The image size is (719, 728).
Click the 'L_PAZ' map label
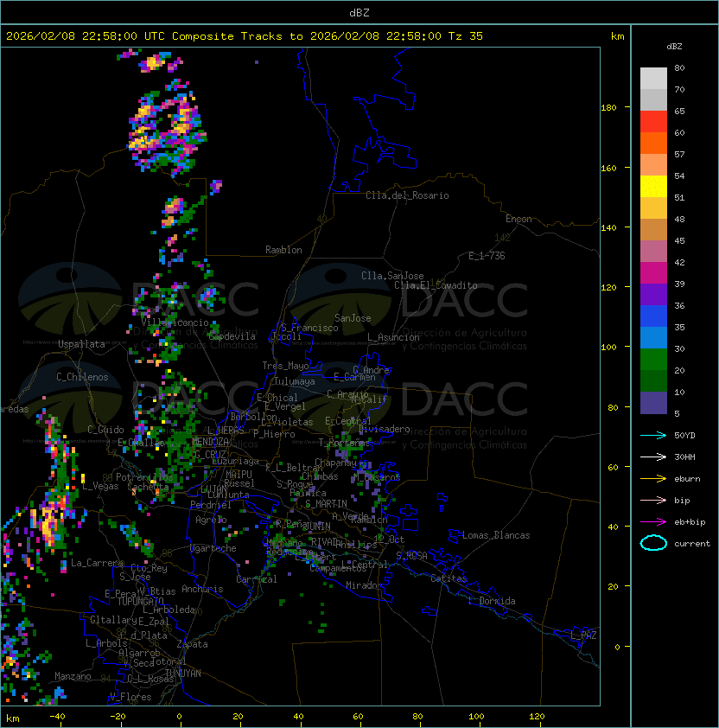click(x=583, y=635)
